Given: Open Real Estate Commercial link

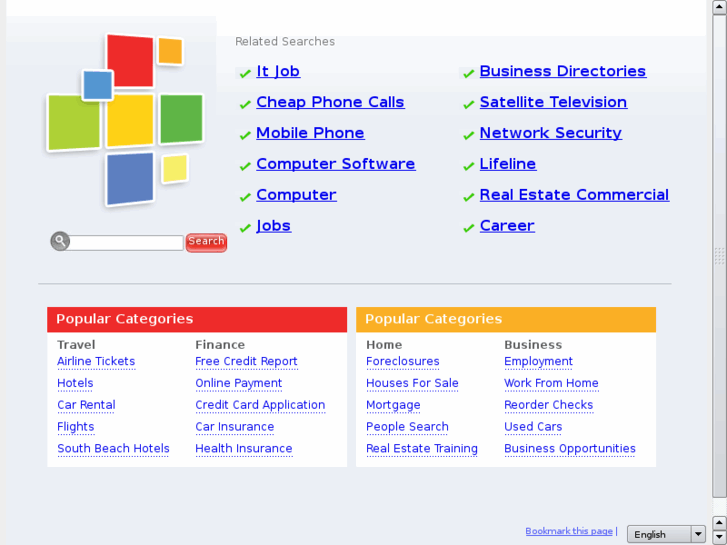Looking at the screenshot, I should (x=574, y=195).
